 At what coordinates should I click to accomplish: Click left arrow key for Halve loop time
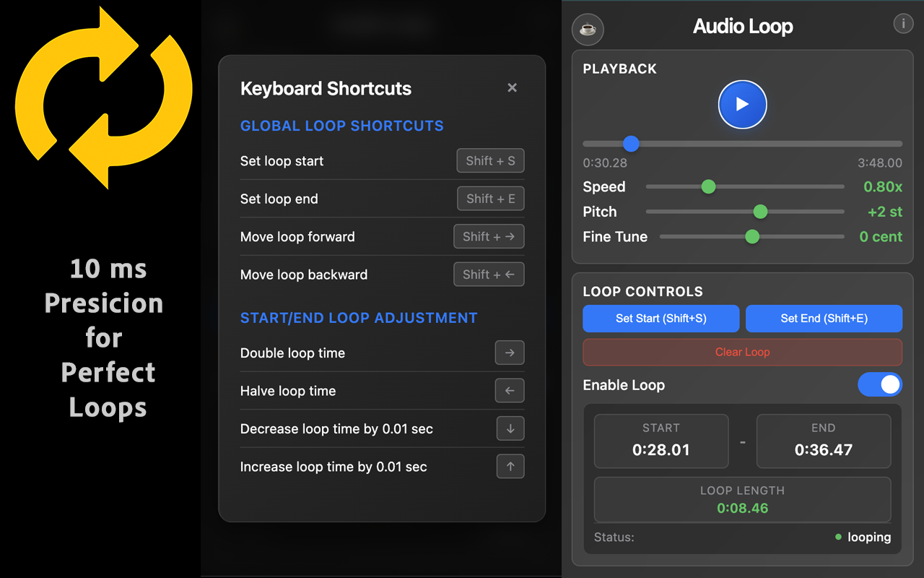click(510, 391)
